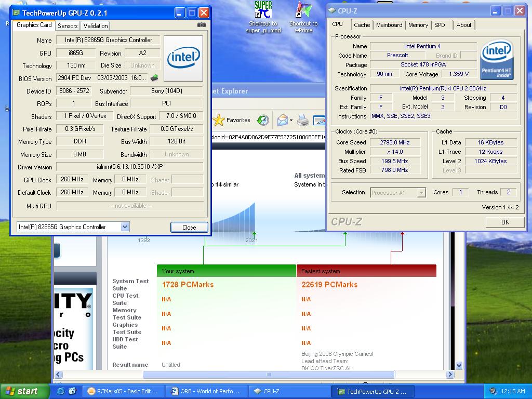The image size is (532, 399).
Task: Switch to PCMark05 Basic Edition taskbar button
Action: [124, 391]
